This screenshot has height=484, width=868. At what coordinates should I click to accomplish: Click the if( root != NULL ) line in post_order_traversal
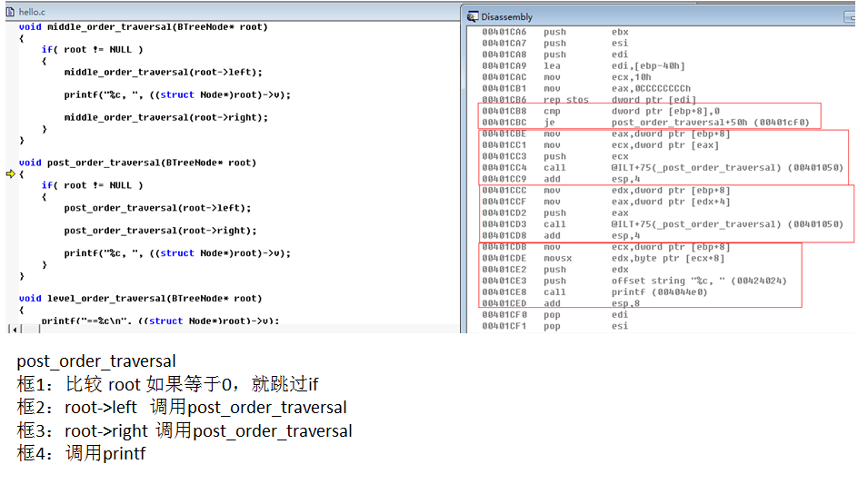pos(93,185)
